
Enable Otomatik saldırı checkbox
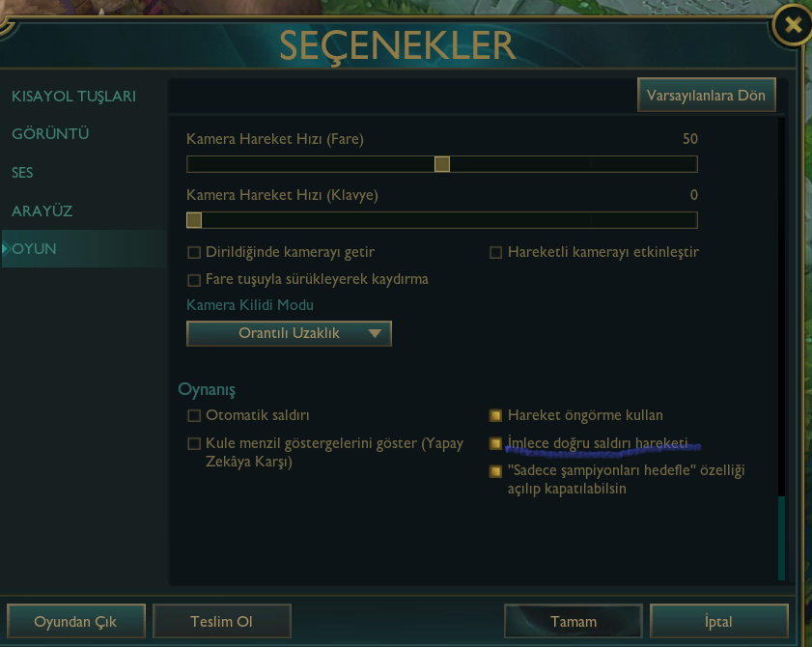pyautogui.click(x=194, y=415)
